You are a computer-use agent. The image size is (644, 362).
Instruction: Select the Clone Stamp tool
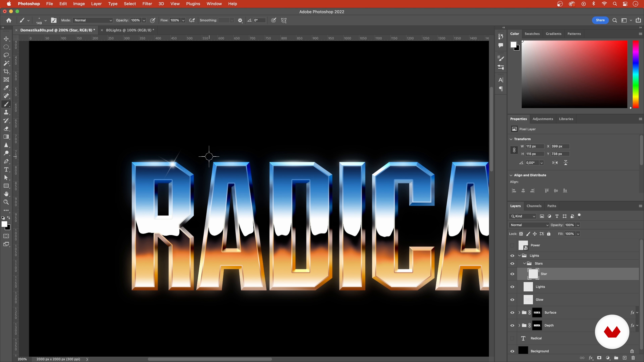click(x=6, y=112)
